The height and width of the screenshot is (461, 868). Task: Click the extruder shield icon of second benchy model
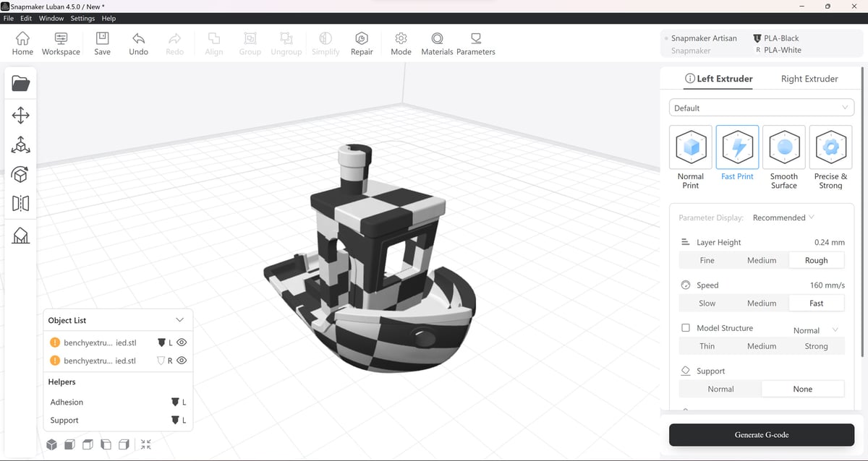[161, 361]
